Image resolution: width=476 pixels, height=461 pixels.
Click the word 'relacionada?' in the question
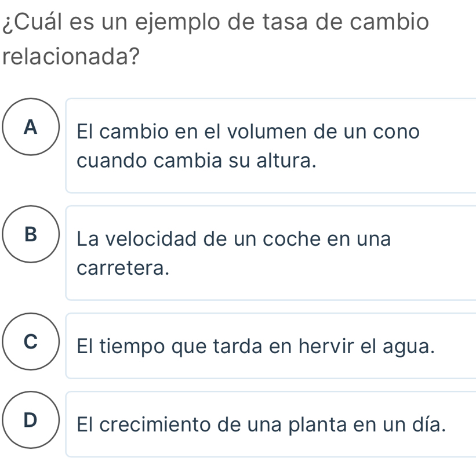tap(71, 57)
